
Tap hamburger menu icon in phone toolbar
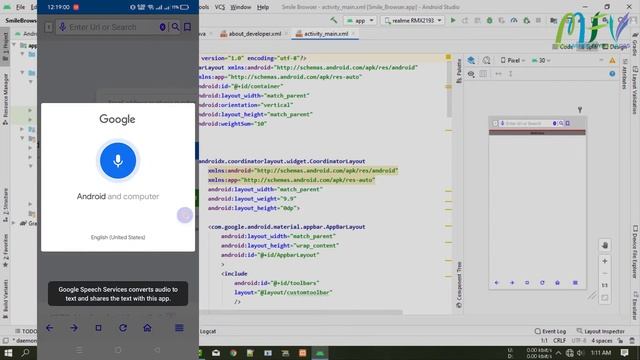[179, 328]
